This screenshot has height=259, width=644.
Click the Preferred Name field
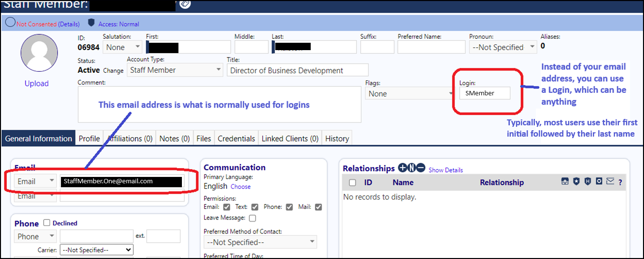pos(432,47)
